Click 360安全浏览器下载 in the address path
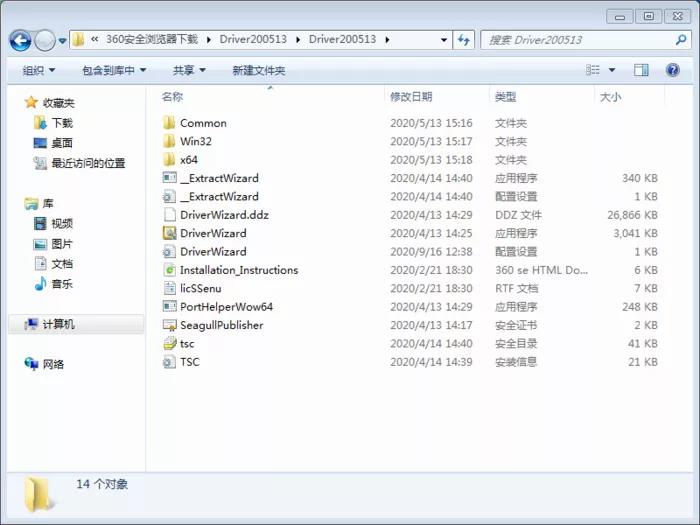 (152, 39)
